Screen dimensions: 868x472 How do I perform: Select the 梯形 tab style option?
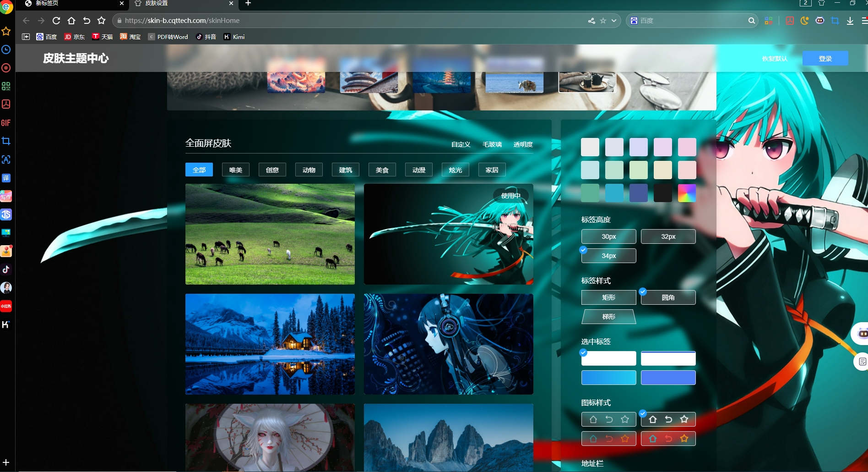tap(608, 317)
